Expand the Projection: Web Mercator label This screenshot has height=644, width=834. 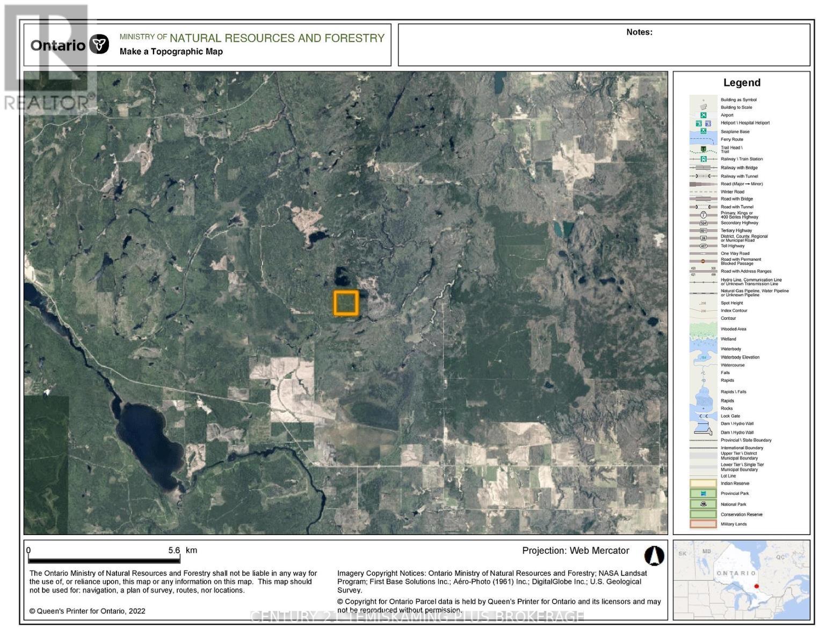click(x=575, y=551)
